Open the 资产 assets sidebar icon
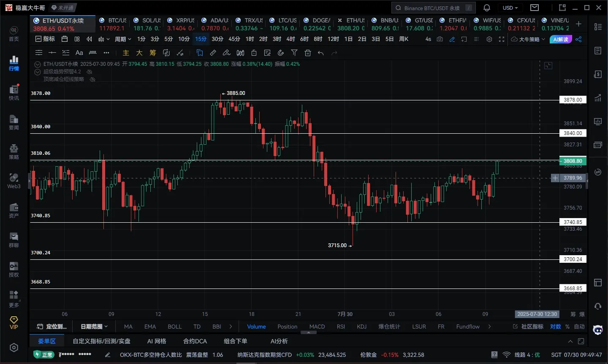 (14, 210)
